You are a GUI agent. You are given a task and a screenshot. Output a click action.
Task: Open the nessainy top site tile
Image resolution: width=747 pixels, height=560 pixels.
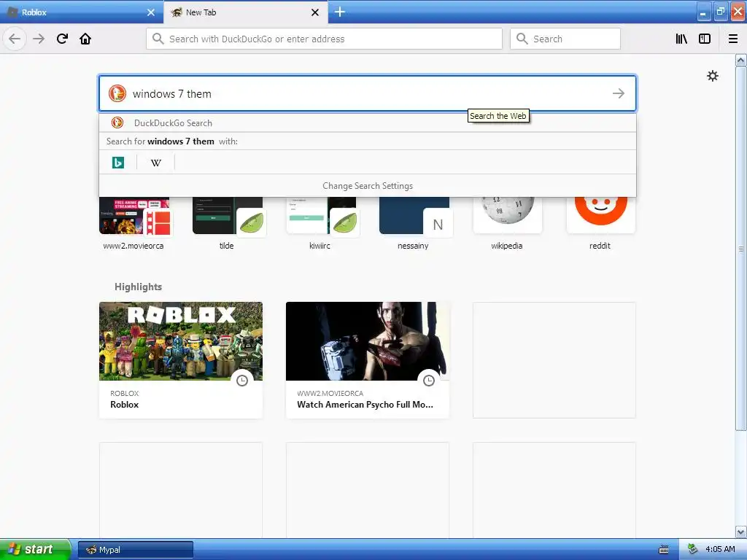click(414, 223)
